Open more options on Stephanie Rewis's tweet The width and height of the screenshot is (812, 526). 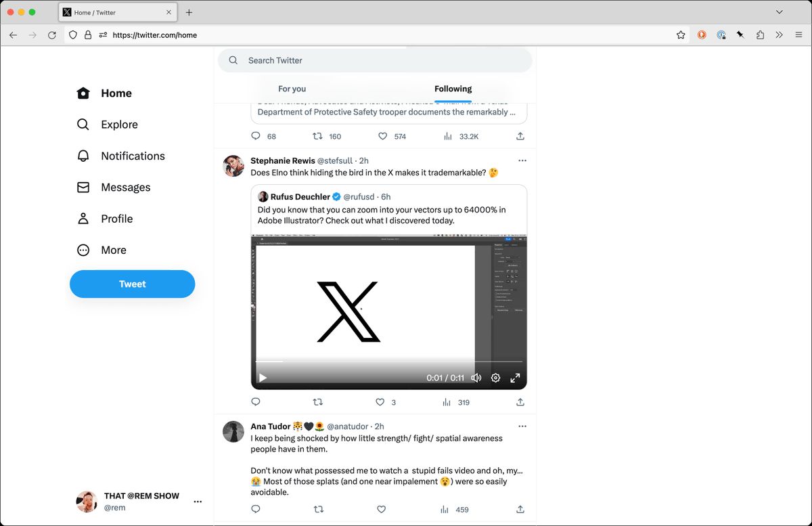point(522,160)
